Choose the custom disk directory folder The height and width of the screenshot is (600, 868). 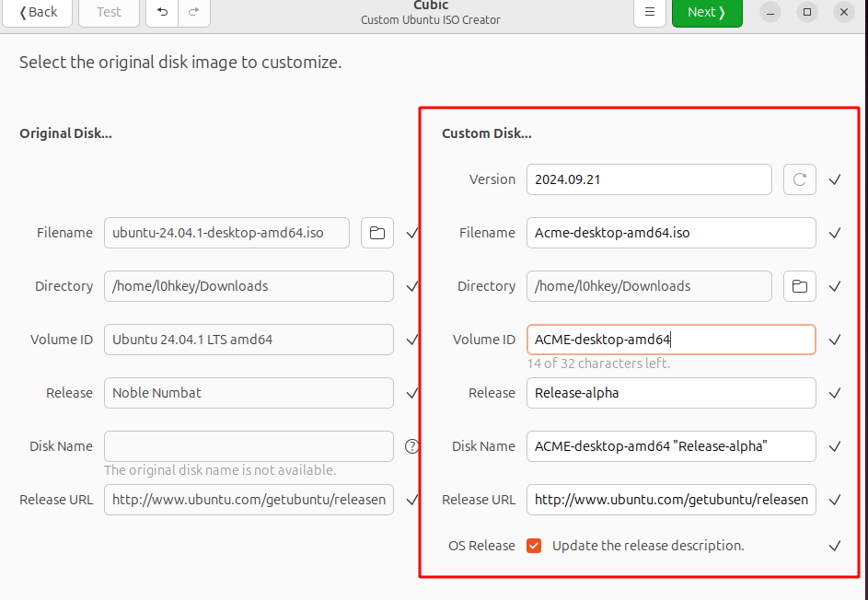pyautogui.click(x=800, y=286)
